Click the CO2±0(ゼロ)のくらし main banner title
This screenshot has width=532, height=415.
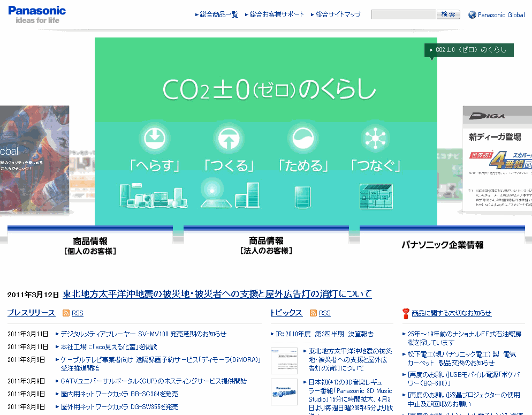point(269,89)
